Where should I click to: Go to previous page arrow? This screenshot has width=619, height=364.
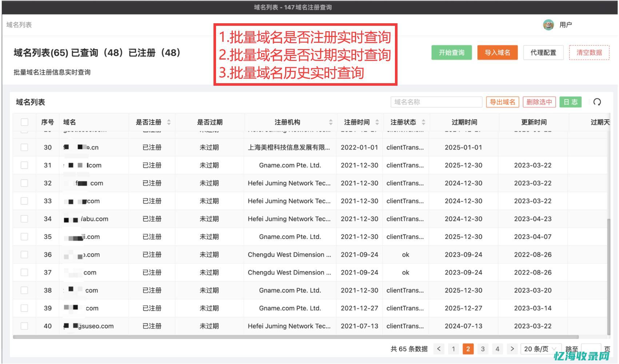click(x=439, y=349)
